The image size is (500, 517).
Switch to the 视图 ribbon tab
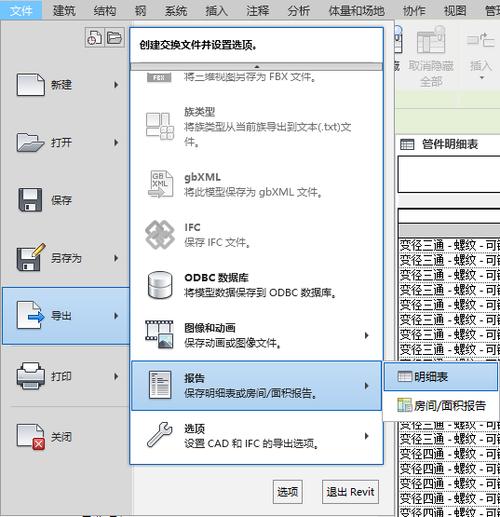[x=455, y=11]
